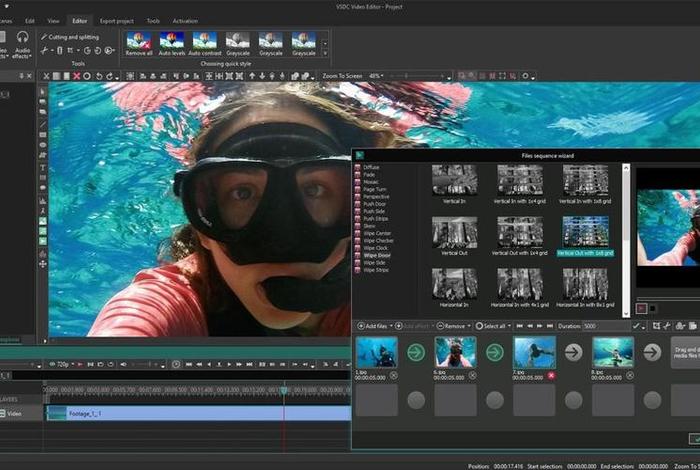Viewport: 700px width, 470px height.
Task: Select the ellipse shape tool
Action: coord(43,145)
